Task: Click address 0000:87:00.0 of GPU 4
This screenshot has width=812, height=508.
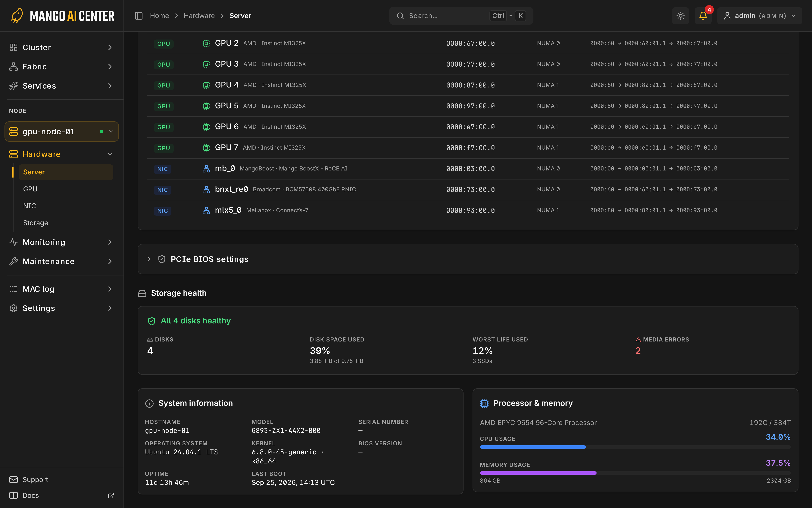Action: tap(470, 85)
